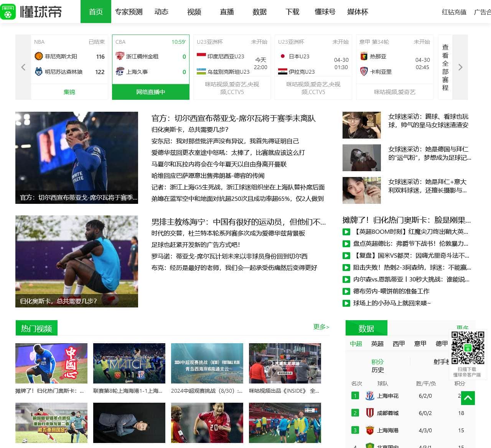Open 女球迷采访：踢球、看球也玩球 thumbnail
The height and width of the screenshot is (448, 491).
362,125
